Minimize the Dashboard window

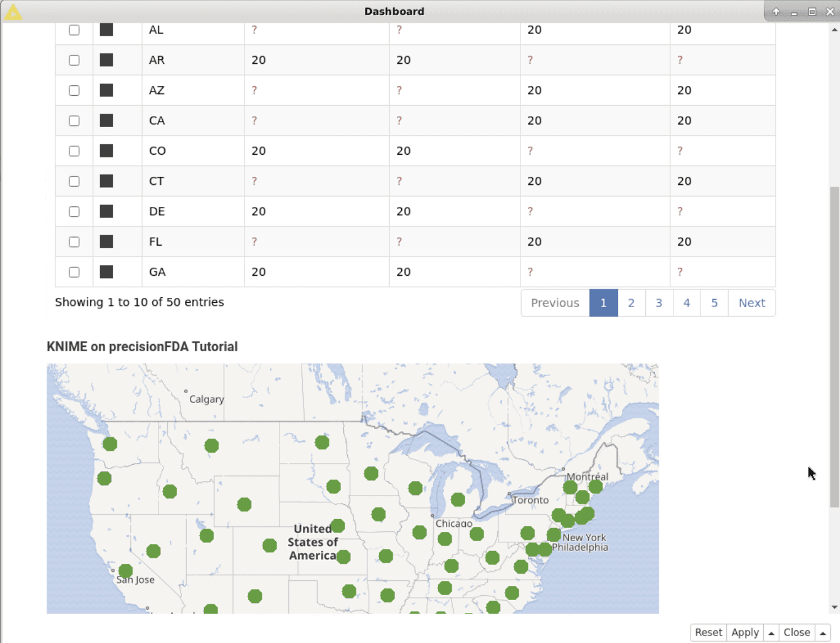coord(794,12)
